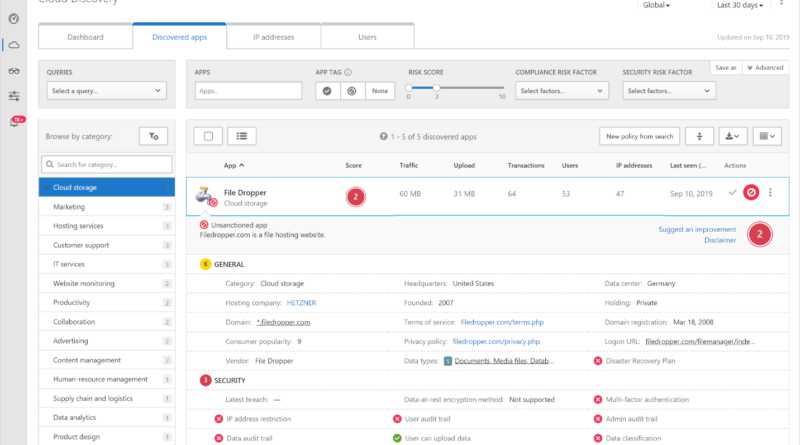The height and width of the screenshot is (445, 800).
Task: Filter by unsanctioned app tag icon
Action: tap(352, 91)
